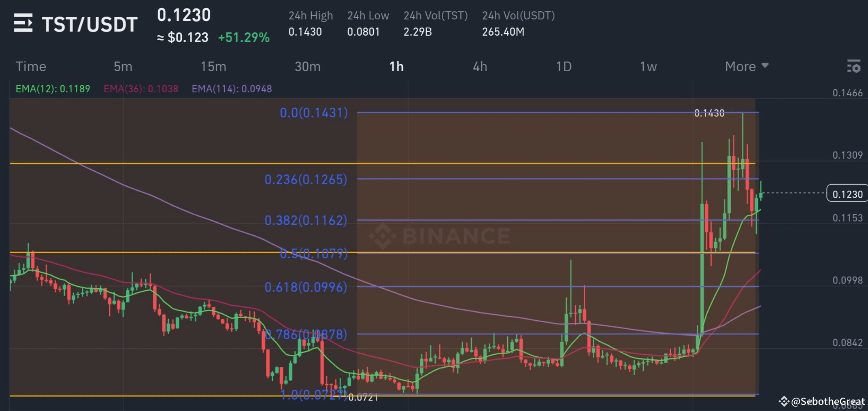Select the currently active 1h tab
Viewport: 868px width, 411px height.
pos(396,66)
